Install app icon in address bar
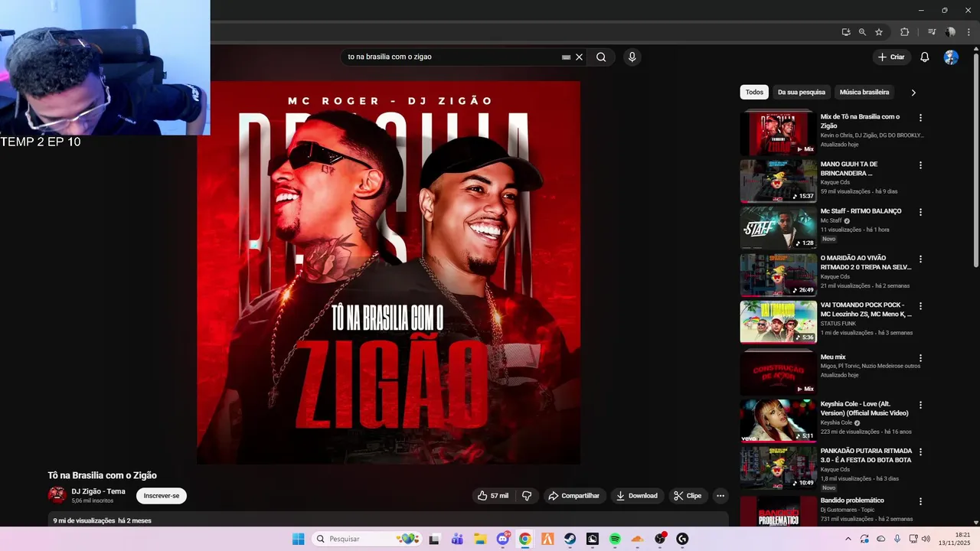980x551 pixels. (846, 32)
